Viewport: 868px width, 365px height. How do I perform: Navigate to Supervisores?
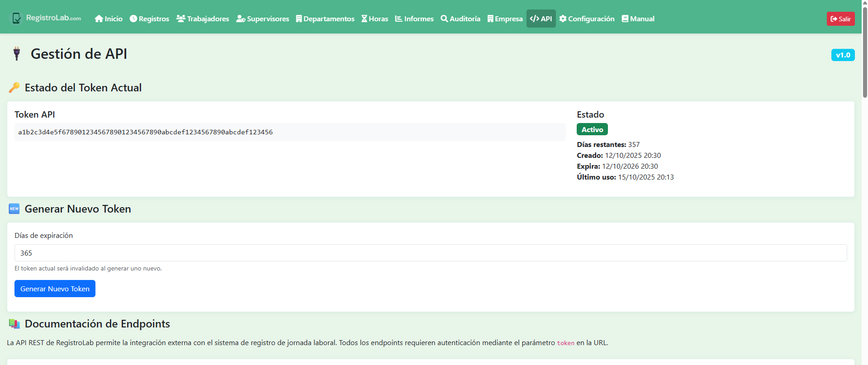click(262, 19)
